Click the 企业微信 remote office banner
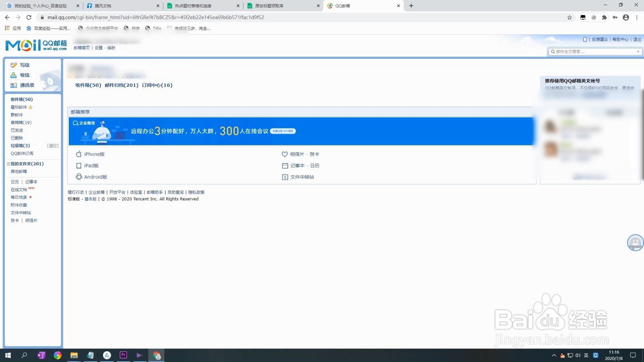This screenshot has height=362, width=644. [x=301, y=131]
